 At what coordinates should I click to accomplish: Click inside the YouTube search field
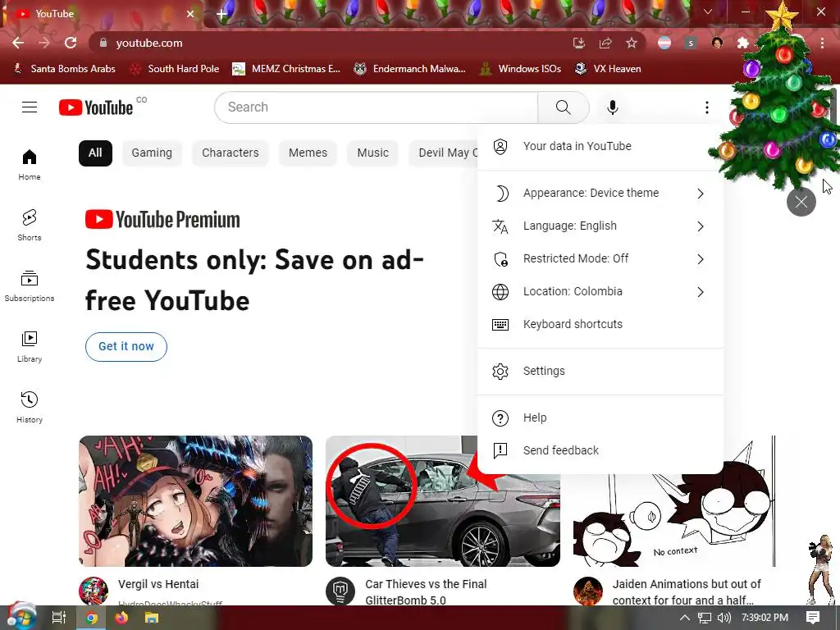pyautogui.click(x=376, y=107)
